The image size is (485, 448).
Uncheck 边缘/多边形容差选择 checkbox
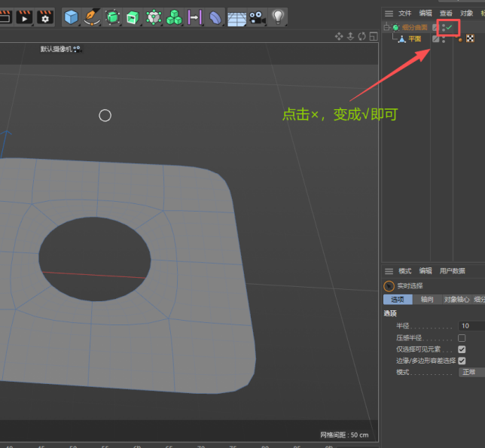click(462, 361)
